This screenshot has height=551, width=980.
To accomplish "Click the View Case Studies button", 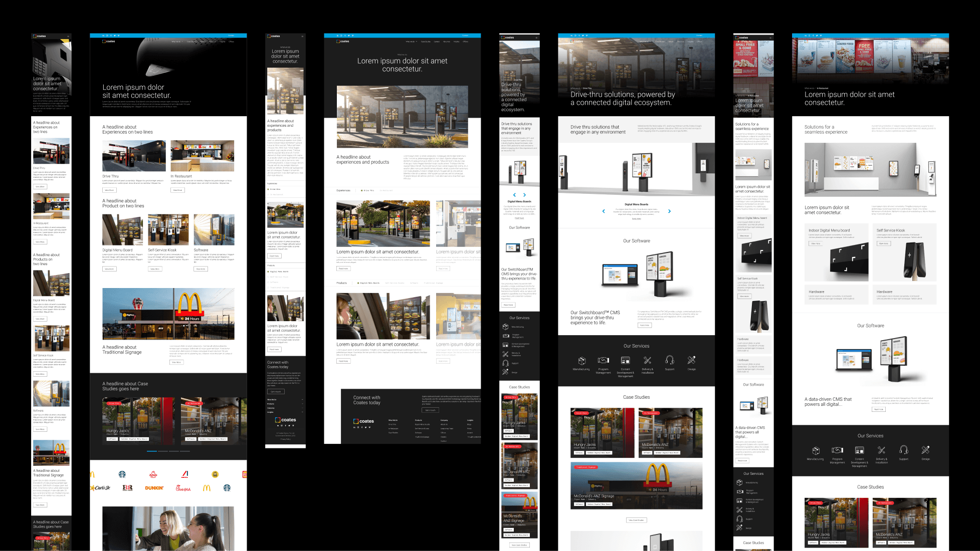I will (636, 520).
